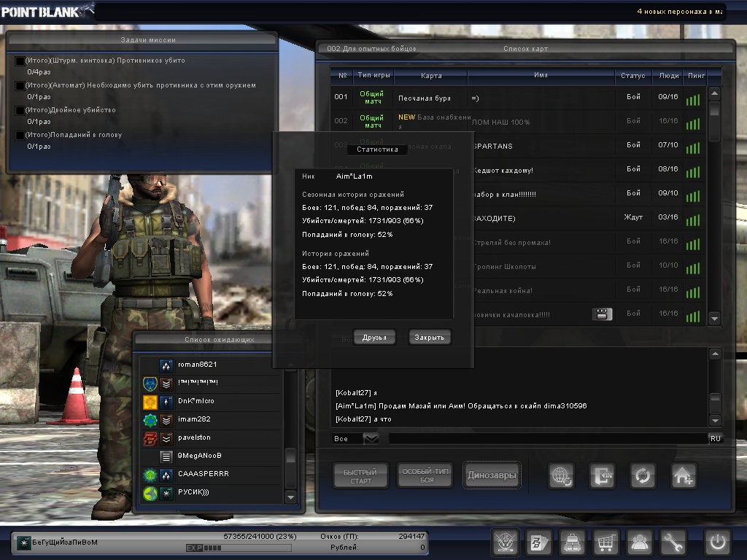Click the globe server-select icon
Screen dimensions: 747x560
pos(561,475)
